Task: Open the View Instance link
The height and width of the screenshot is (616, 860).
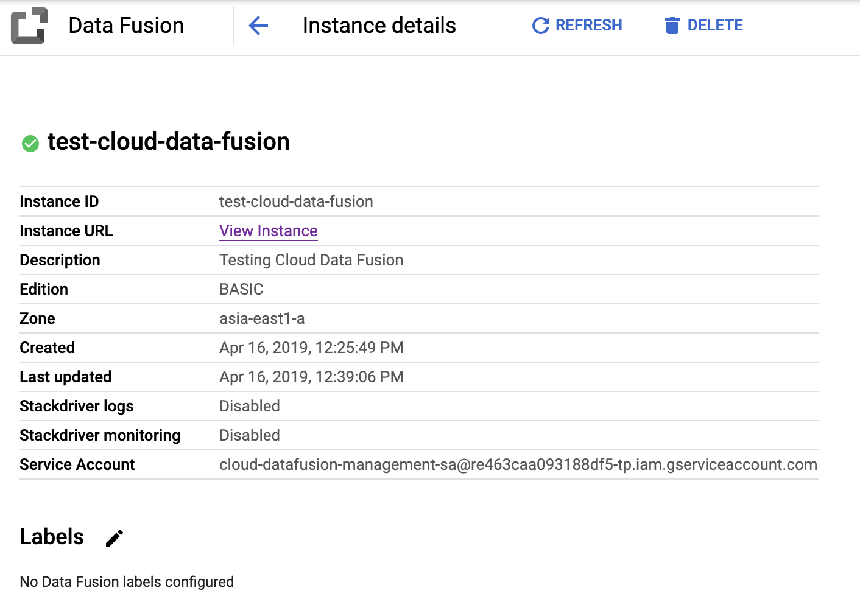Action: pyautogui.click(x=268, y=231)
